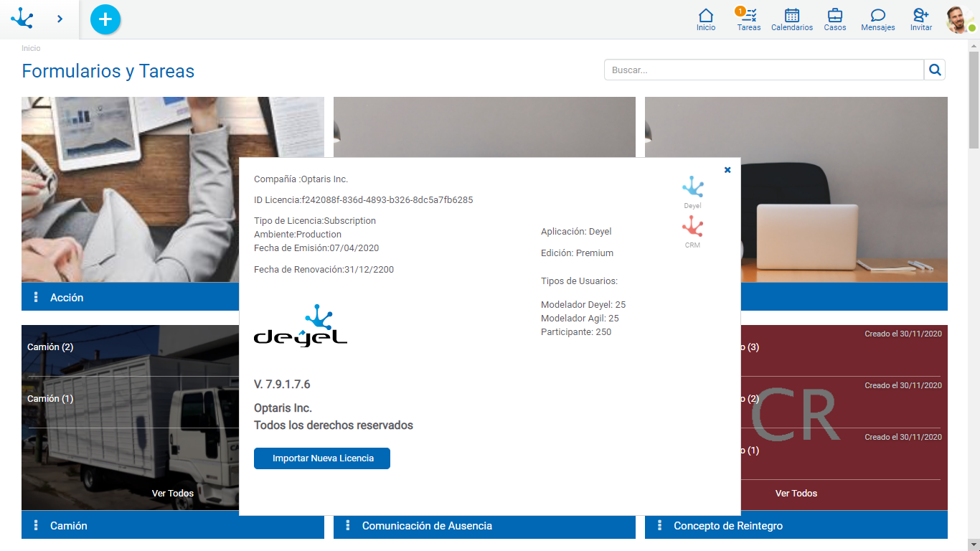Click Compañía :Optaris Inc. text
The image size is (980, 551).
click(301, 179)
